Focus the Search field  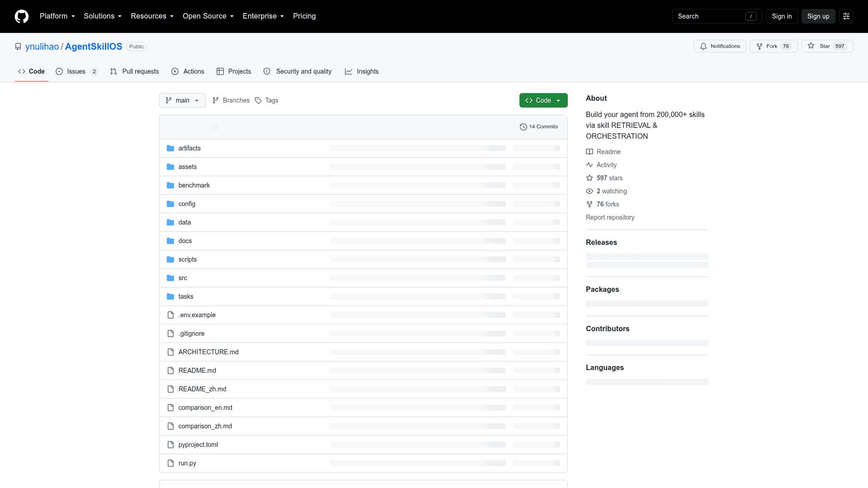717,16
